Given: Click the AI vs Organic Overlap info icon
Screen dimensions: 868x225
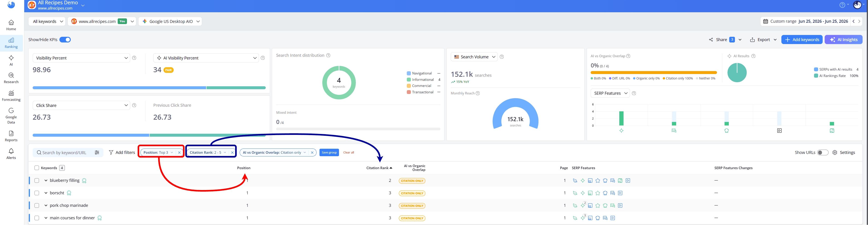Looking at the screenshot, I should (628, 56).
